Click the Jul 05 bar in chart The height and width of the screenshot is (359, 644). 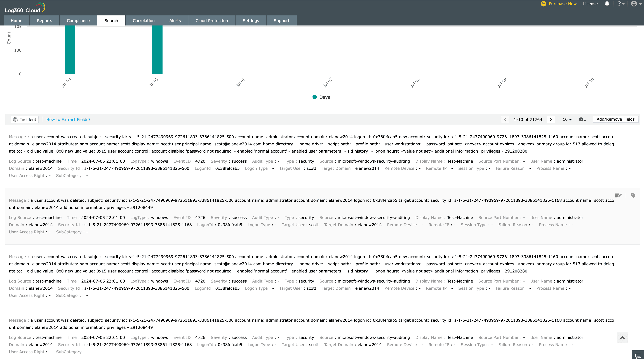[x=157, y=50]
